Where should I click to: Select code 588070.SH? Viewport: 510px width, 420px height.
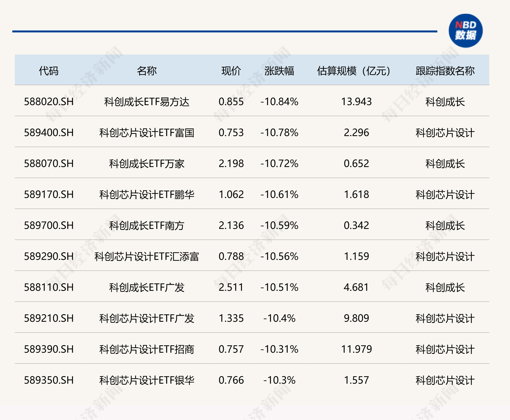(49, 164)
